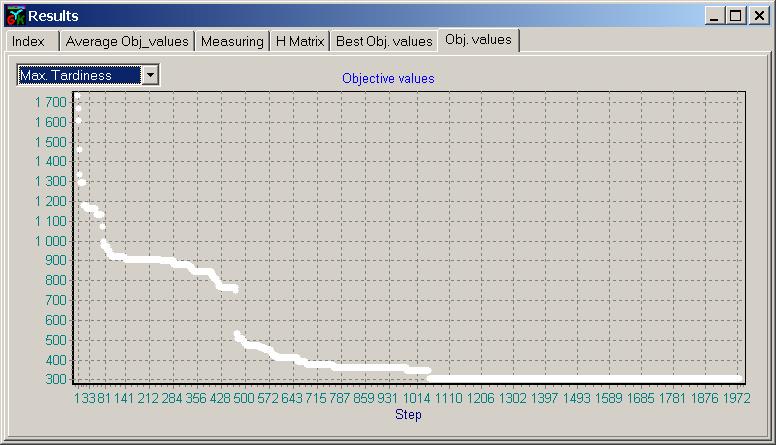
Task: Select the Measuring tab
Action: tap(232, 41)
